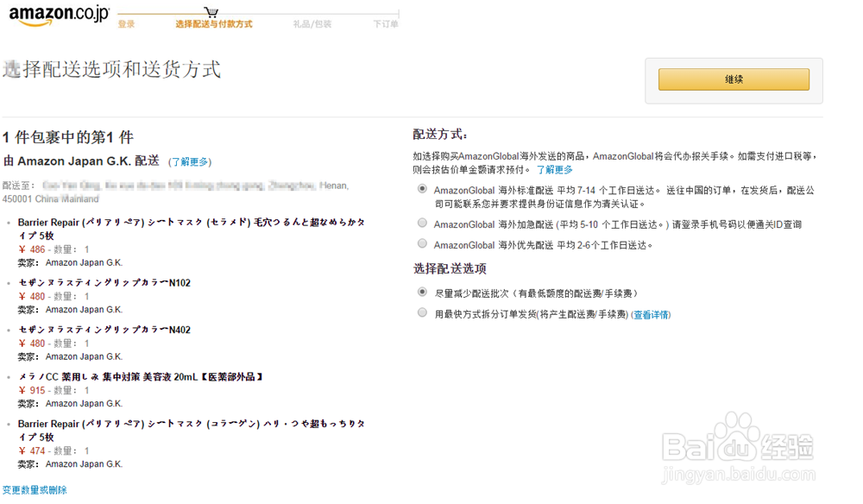Click the ¥486 price

[32, 249]
